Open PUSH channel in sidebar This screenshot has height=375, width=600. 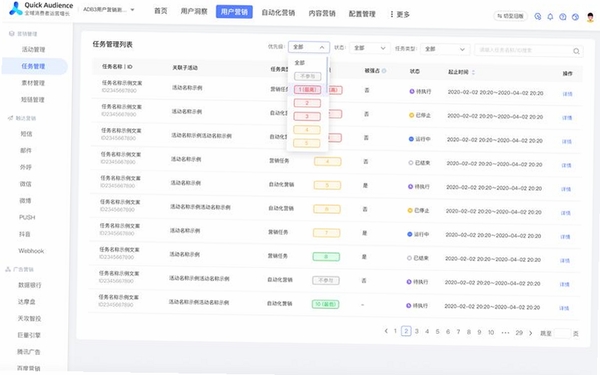click(x=27, y=217)
